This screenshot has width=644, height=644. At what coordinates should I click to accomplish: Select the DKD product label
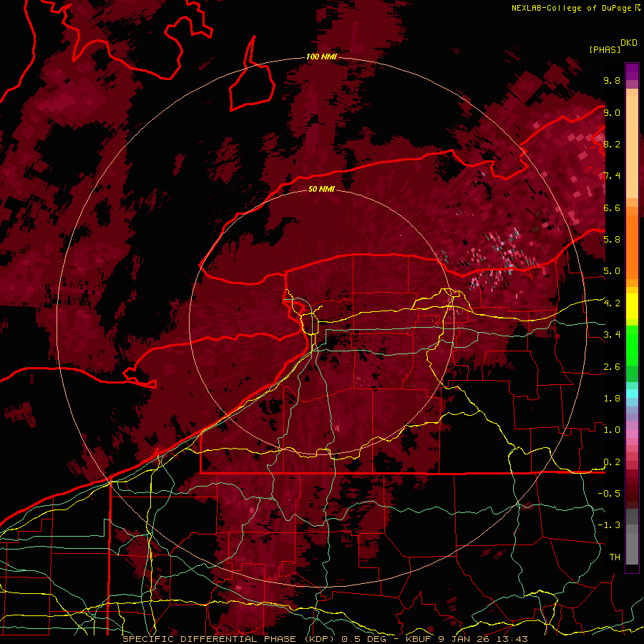629,43
